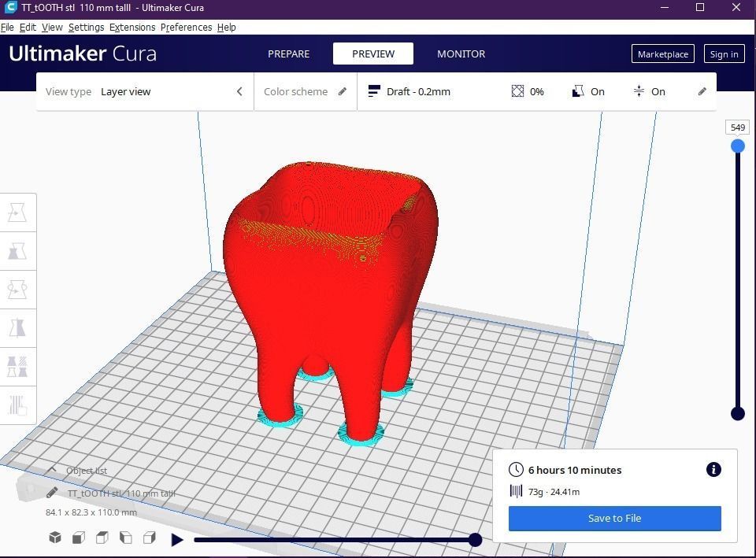
Task: Open the Marketplace
Action: pyautogui.click(x=663, y=54)
